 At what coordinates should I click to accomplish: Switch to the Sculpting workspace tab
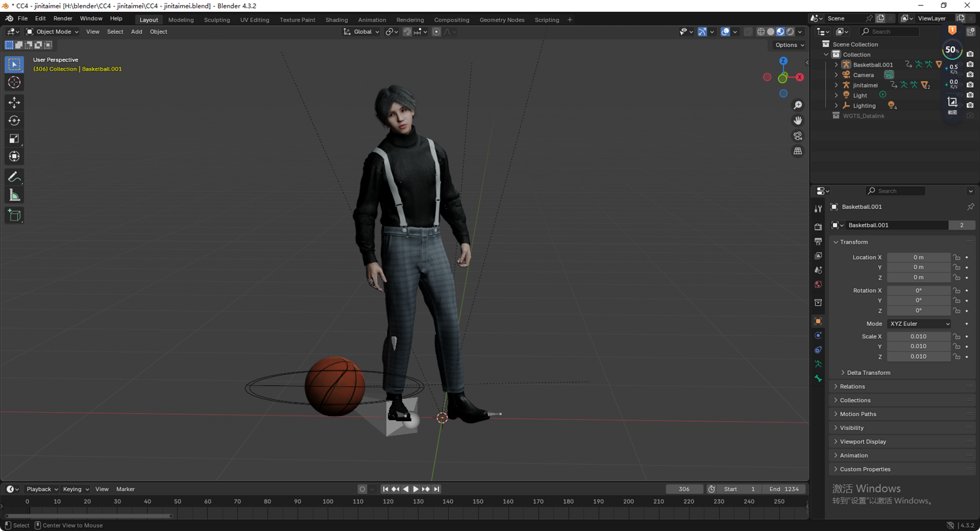pyautogui.click(x=217, y=20)
